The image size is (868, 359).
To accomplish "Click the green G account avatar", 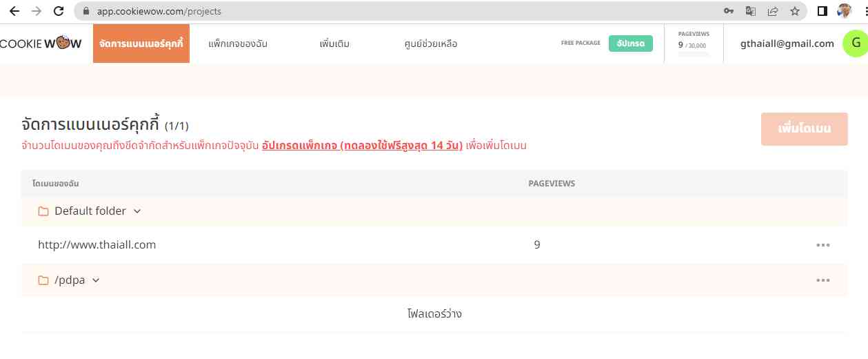I will (x=856, y=43).
